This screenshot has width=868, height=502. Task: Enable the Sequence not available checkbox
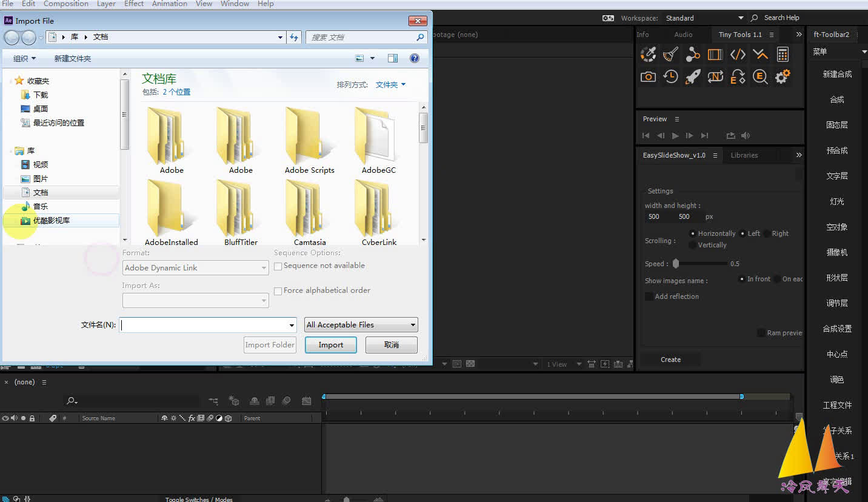(278, 266)
